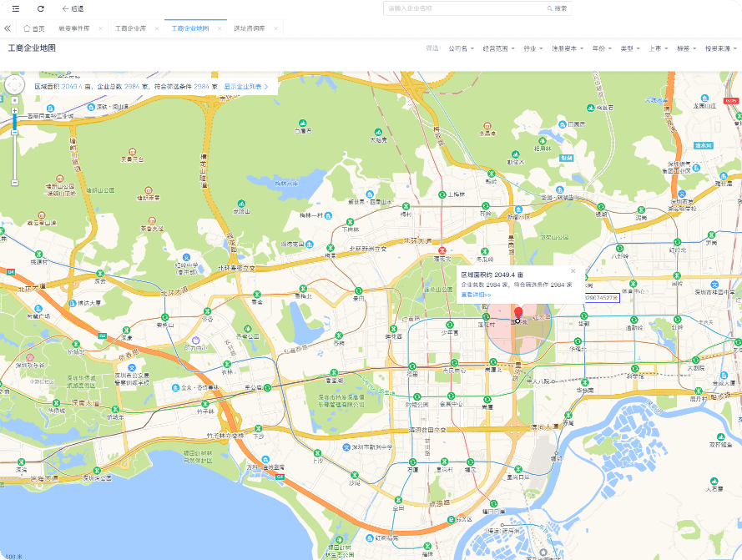This screenshot has height=560, width=742.
Task: Click the blue distance measurement label
Action: 603,298
